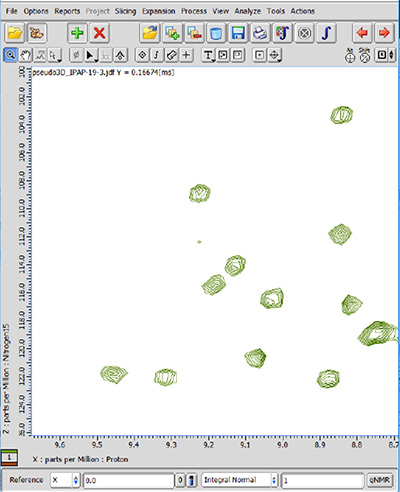Click the square with center dot icon
Viewport: 400px width, 492px height.
pos(260,55)
